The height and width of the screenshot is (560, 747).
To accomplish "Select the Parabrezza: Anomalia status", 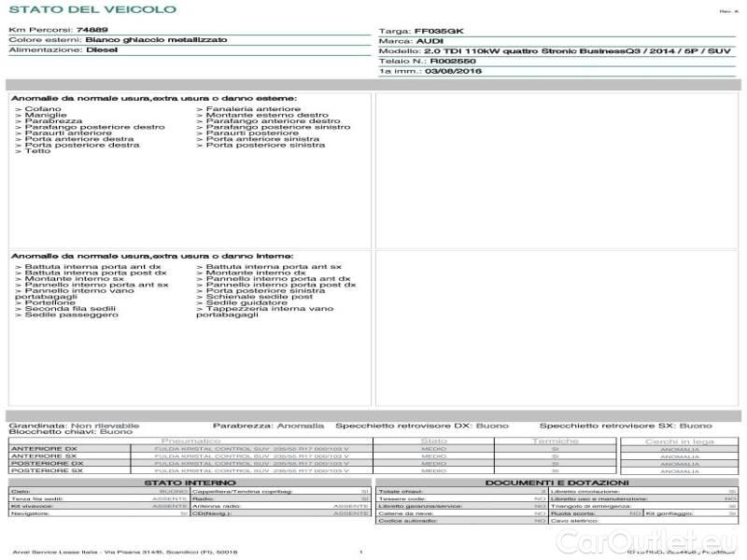I will coord(268,426).
